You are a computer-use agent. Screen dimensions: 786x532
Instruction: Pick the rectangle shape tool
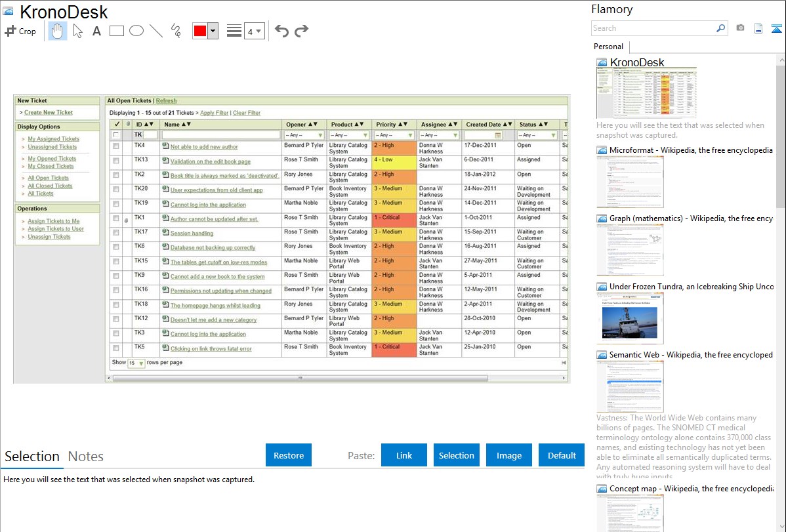(116, 31)
